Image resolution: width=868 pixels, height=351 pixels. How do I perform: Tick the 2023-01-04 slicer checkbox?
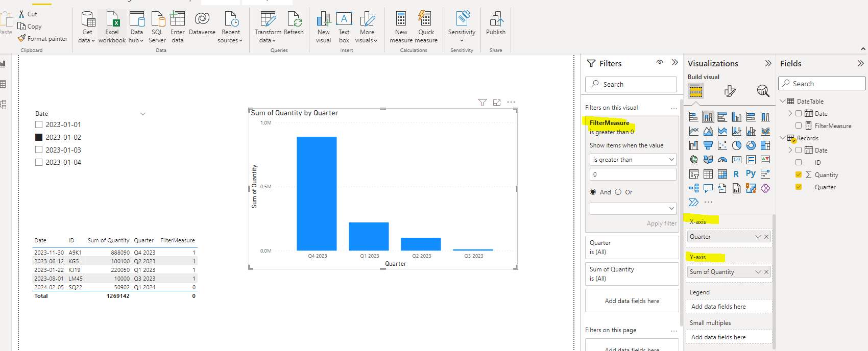[x=39, y=162]
